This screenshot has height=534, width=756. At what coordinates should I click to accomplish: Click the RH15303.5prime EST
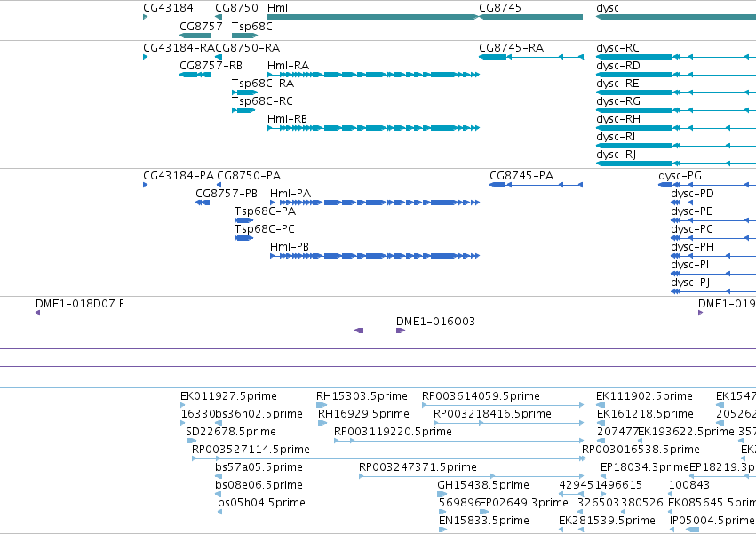coord(322,405)
